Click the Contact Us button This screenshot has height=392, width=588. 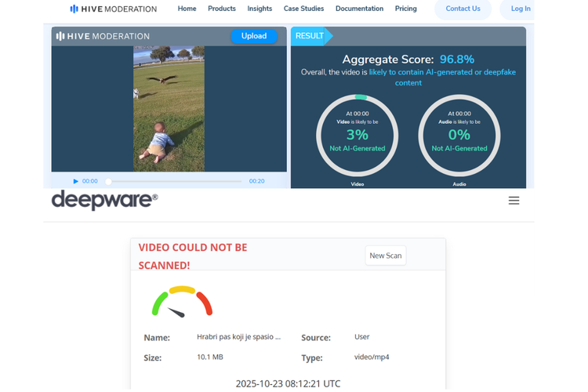(x=463, y=9)
